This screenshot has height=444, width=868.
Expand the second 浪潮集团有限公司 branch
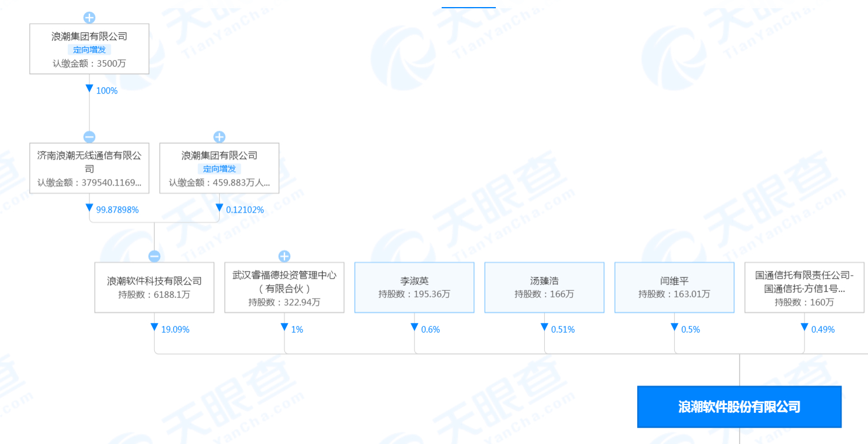[x=218, y=136]
